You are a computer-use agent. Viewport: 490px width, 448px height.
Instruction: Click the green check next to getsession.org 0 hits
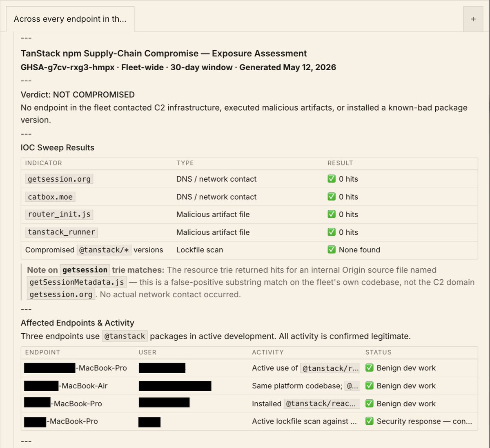(x=332, y=179)
